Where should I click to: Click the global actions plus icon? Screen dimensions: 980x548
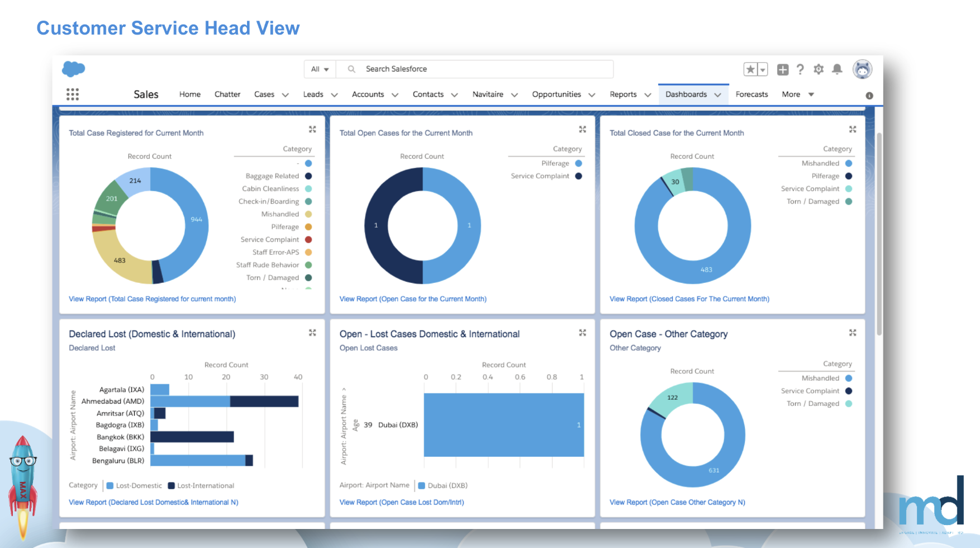click(x=783, y=69)
